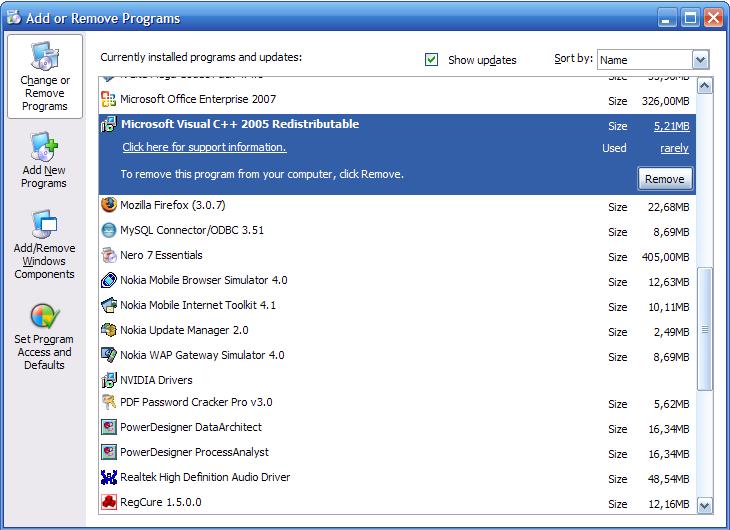Select Mozilla Firefox (3.0.7) entry
730x530 pixels.
click(173, 205)
